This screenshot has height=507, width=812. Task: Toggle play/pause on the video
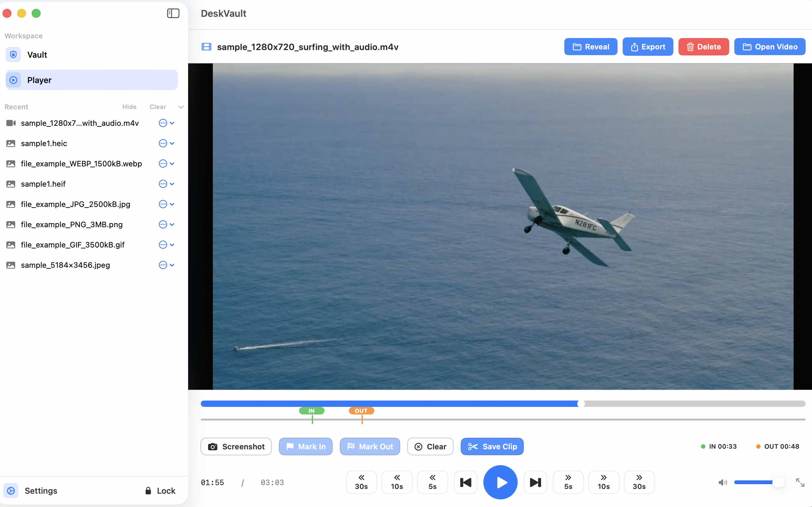(x=500, y=482)
